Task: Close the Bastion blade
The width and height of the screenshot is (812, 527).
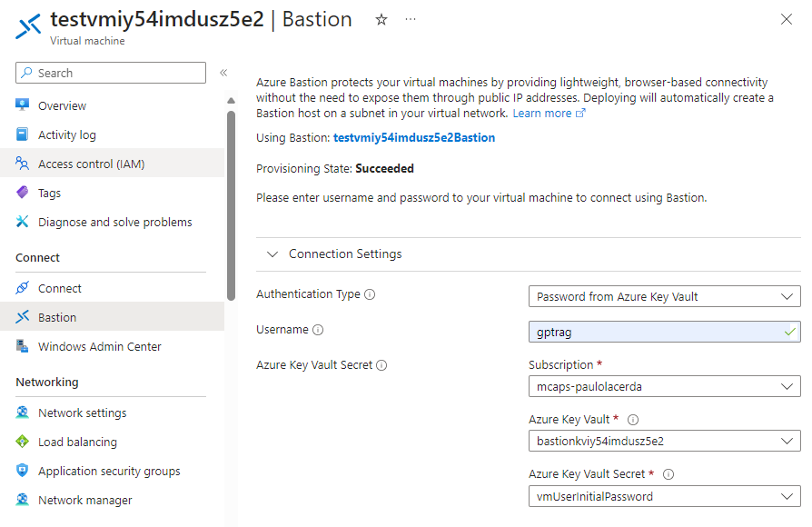Action: pyautogui.click(x=786, y=19)
